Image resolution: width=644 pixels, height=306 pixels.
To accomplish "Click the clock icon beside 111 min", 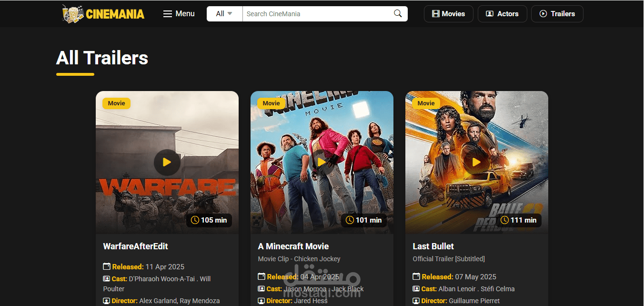I will pos(504,220).
